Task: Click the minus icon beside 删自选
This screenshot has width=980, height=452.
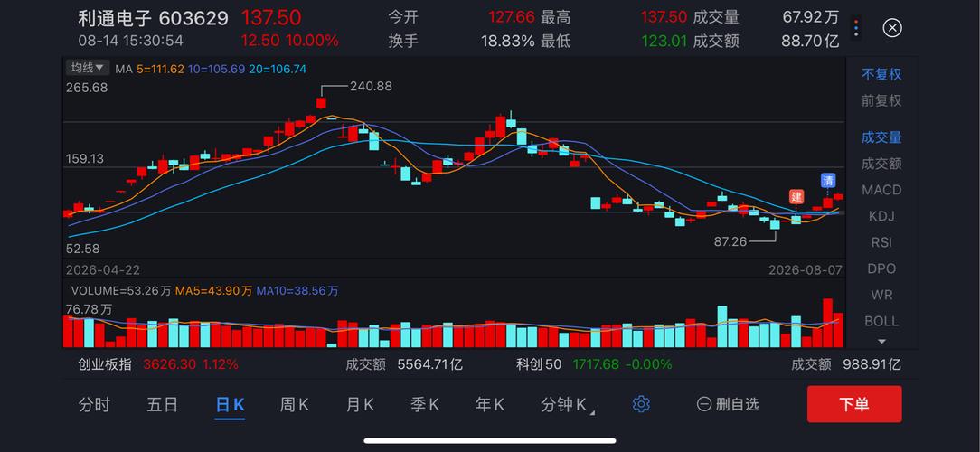Action: pyautogui.click(x=704, y=404)
